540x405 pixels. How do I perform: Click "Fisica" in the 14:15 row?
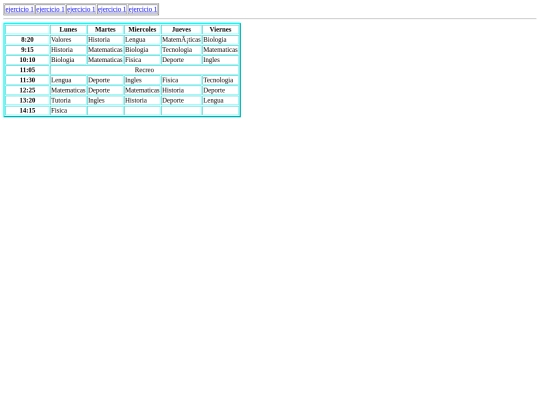68,111
